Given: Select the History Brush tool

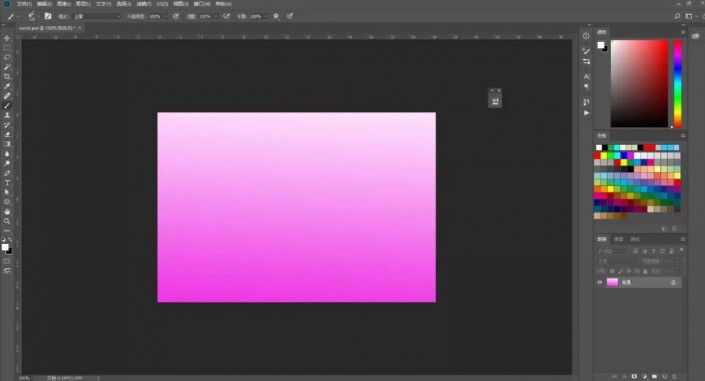Looking at the screenshot, I should coord(7,125).
